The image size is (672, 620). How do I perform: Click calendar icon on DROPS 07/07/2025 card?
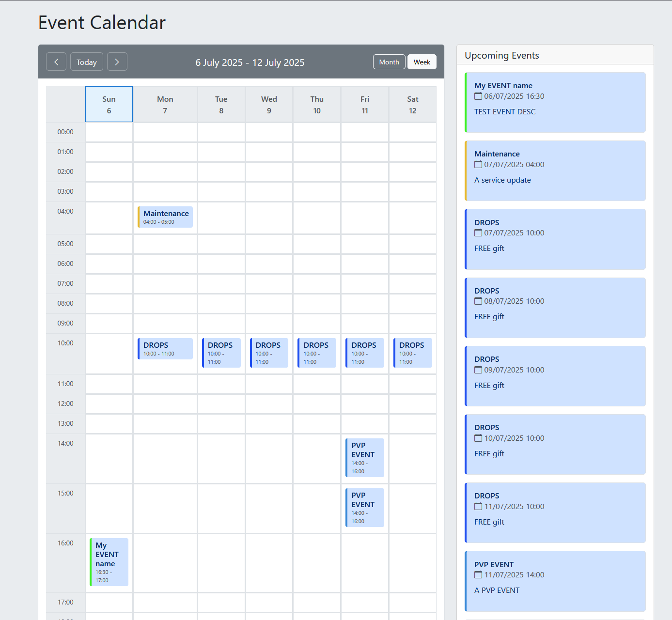(478, 233)
